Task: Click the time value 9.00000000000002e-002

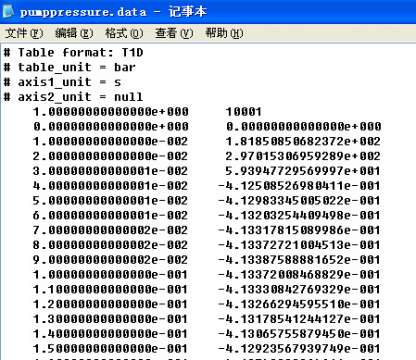Action: click(111, 260)
